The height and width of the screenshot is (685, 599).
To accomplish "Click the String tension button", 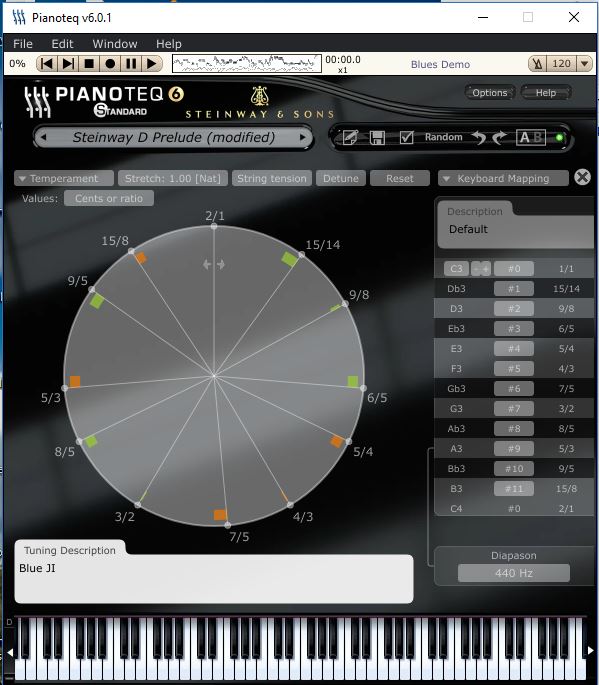I will 272,178.
